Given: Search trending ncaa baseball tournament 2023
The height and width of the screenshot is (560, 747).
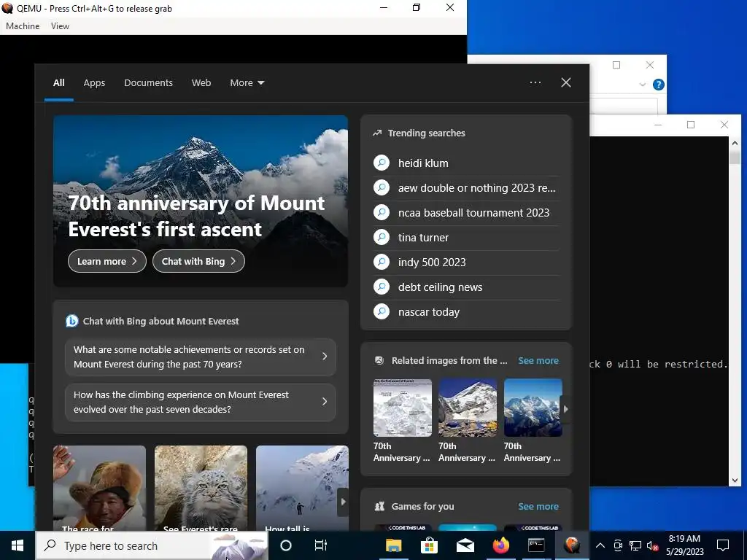Looking at the screenshot, I should (x=473, y=213).
